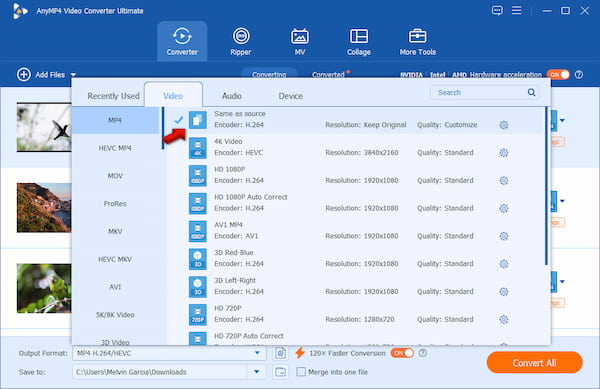Image resolution: width=600 pixels, height=389 pixels.
Task: Click the Add Files label
Action: click(50, 75)
